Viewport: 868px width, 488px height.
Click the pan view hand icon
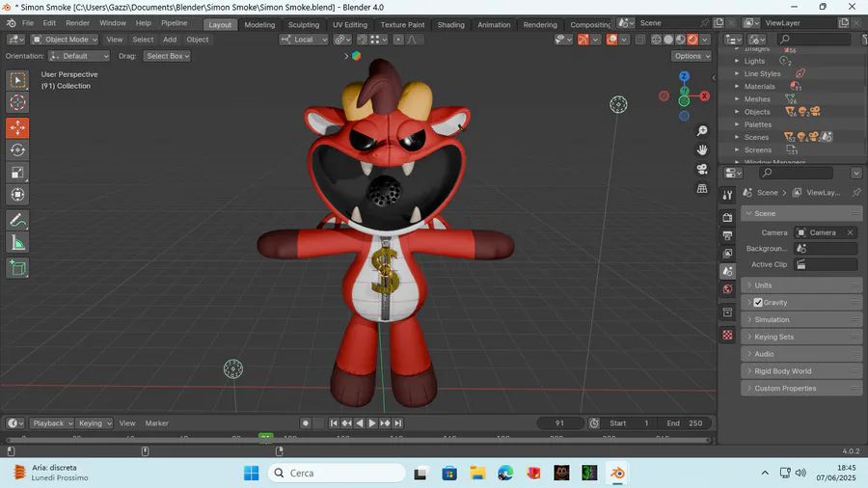702,149
